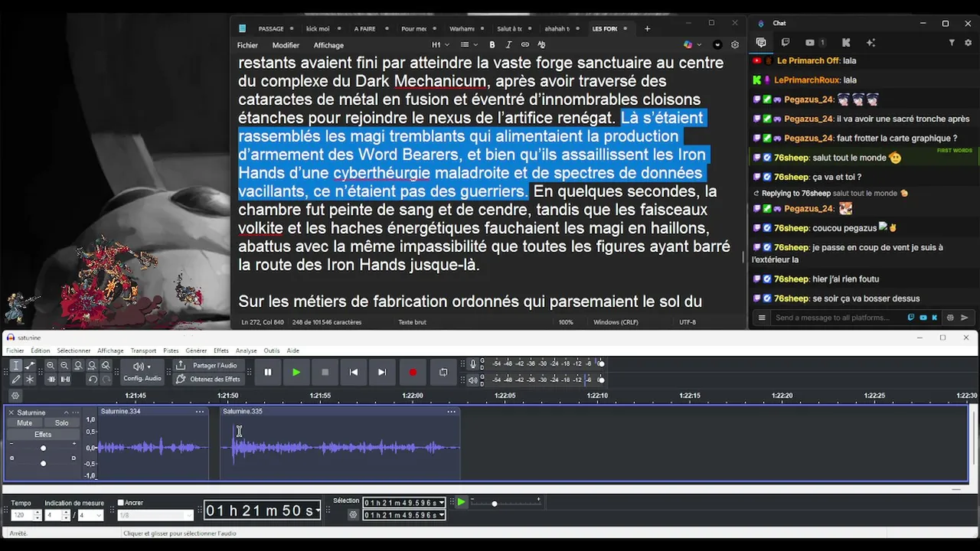This screenshot has height=551, width=980.
Task: Open Chat window filter icon
Action: pyautogui.click(x=952, y=43)
